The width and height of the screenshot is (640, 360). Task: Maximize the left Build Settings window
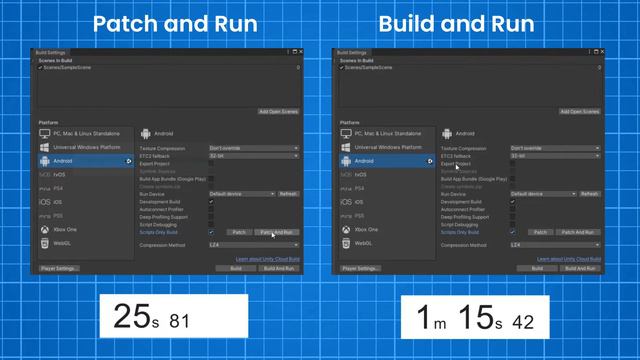coord(295,52)
